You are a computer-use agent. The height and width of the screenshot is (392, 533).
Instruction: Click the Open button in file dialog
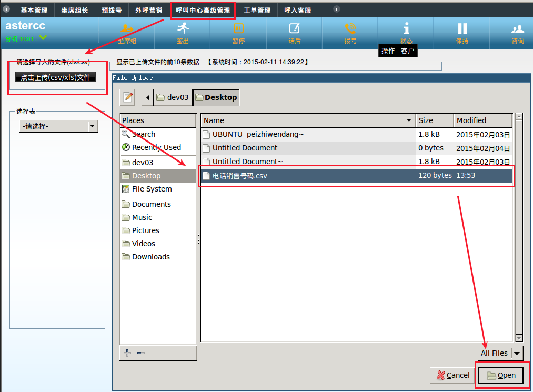500,375
